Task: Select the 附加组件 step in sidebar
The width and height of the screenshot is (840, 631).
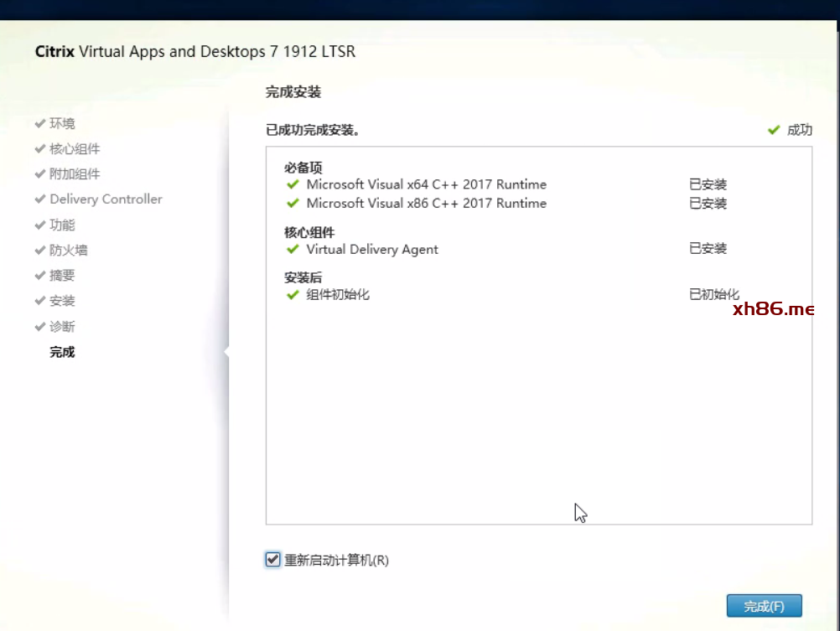Action: [75, 174]
